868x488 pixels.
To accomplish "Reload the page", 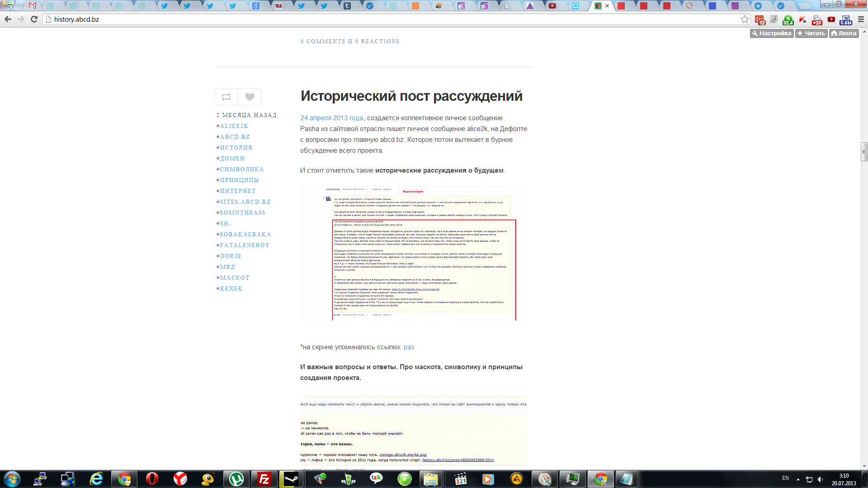I will (34, 19).
